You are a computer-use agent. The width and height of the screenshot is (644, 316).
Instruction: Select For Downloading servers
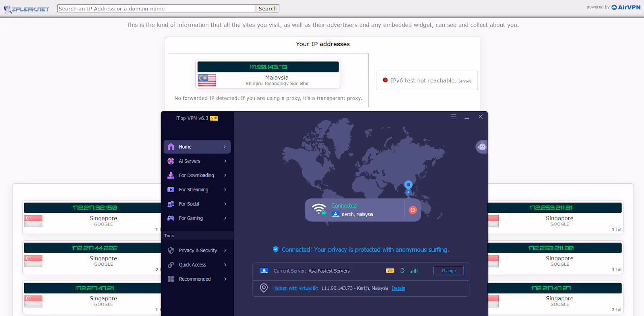[x=197, y=175]
